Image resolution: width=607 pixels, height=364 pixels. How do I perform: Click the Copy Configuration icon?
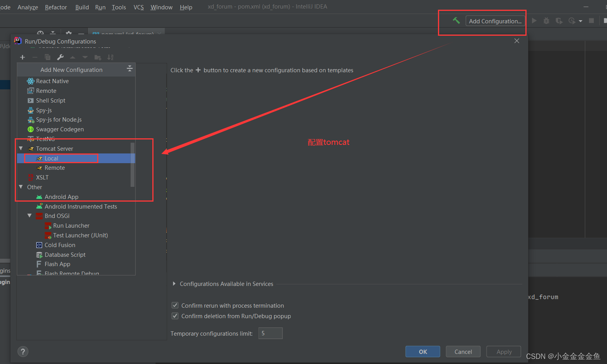(47, 57)
